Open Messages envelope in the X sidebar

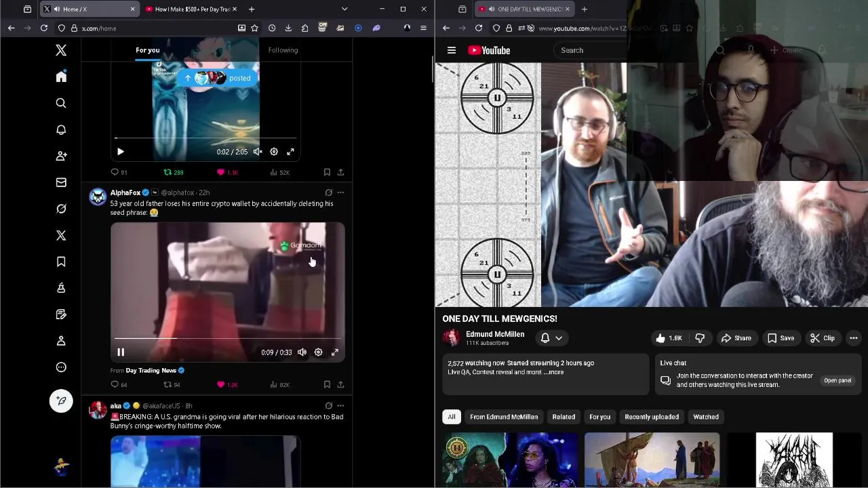coord(61,182)
